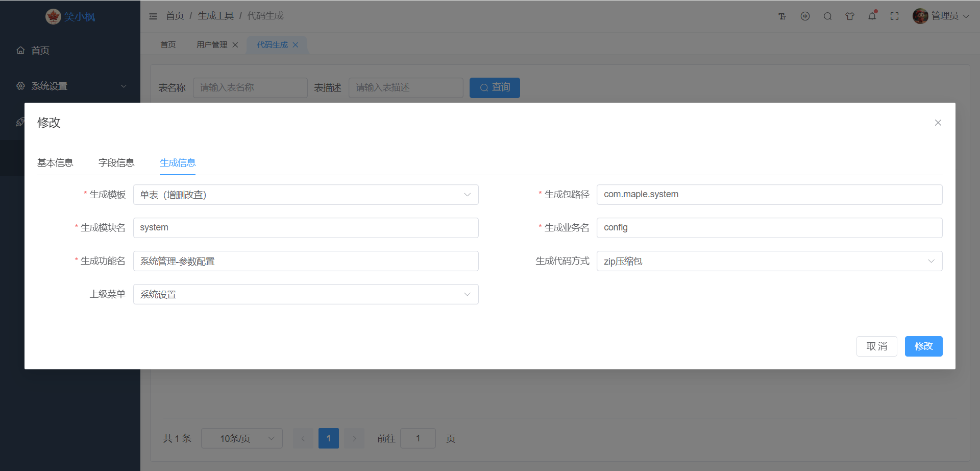The height and width of the screenshot is (471, 980).
Task: Click the 生成功能名 input field
Action: tap(306, 261)
